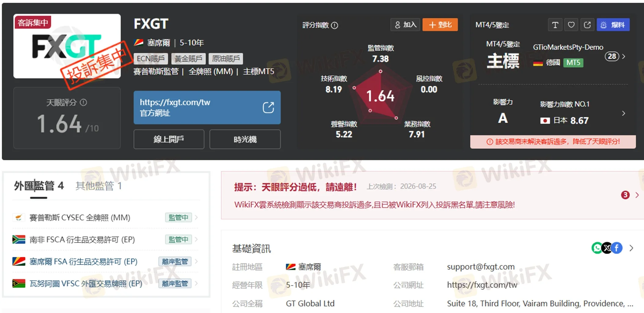Click 線上開戶 button

[x=169, y=139]
